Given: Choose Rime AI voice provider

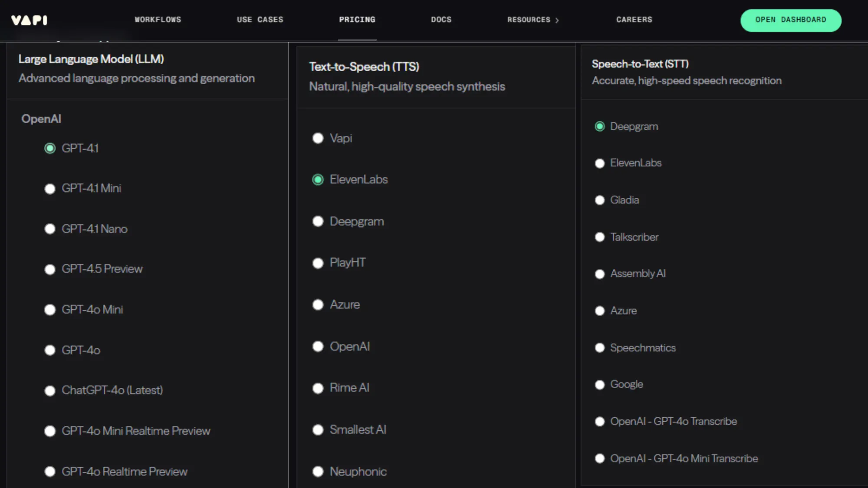Looking at the screenshot, I should [x=318, y=388].
